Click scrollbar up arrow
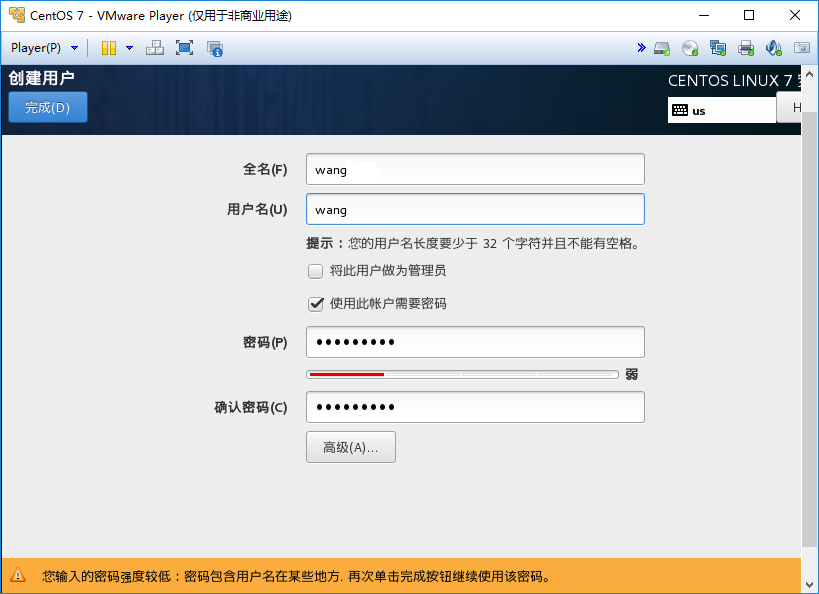819x594 pixels. 809,74
